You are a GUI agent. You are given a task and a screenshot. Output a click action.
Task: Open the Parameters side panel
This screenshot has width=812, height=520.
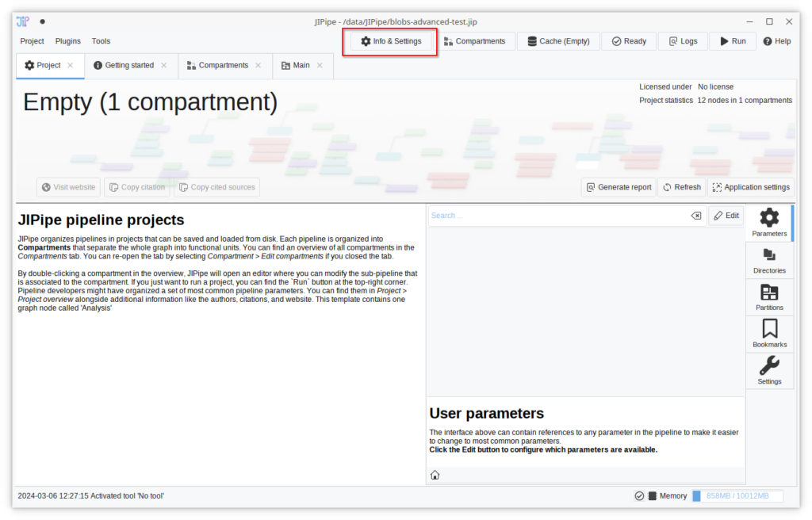pos(769,223)
